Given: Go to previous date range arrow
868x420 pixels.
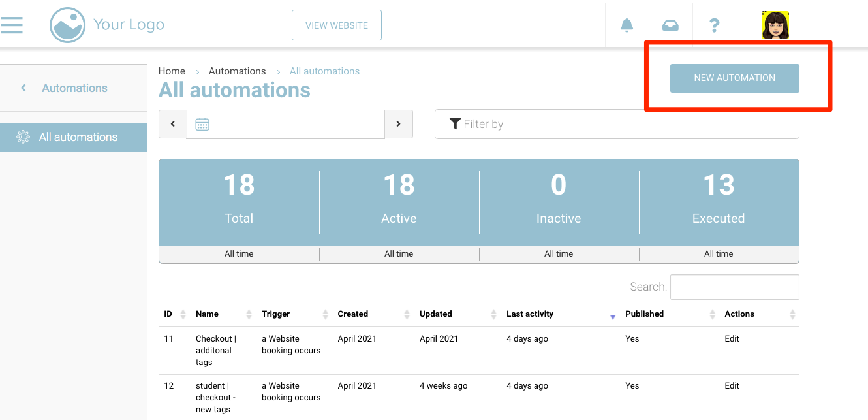Looking at the screenshot, I should (173, 124).
